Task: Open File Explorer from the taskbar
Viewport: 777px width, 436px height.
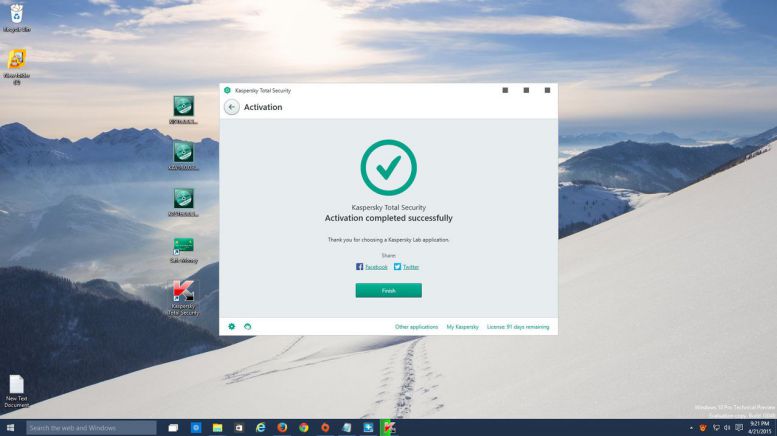Action: coord(218,428)
